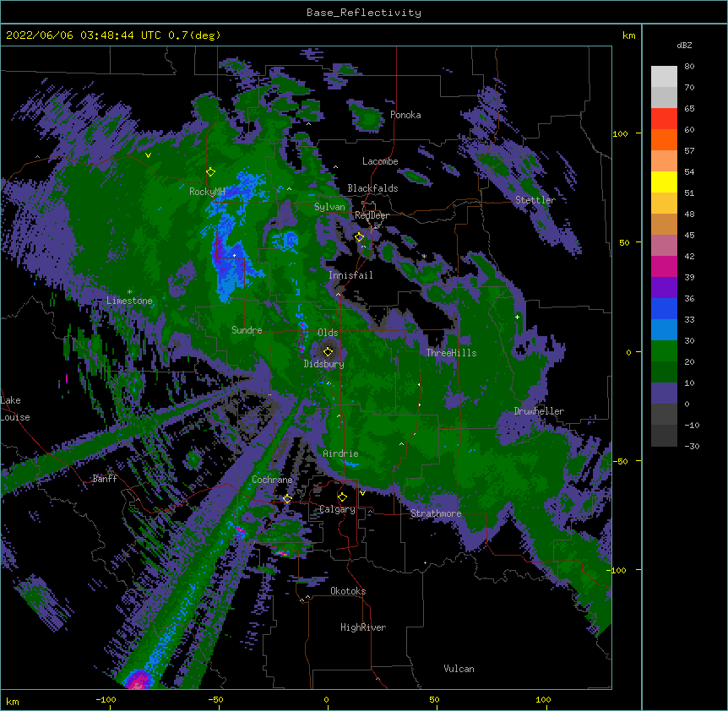Click the asterisk marker above Limestone
The height and width of the screenshot is (711, 728).
(129, 292)
